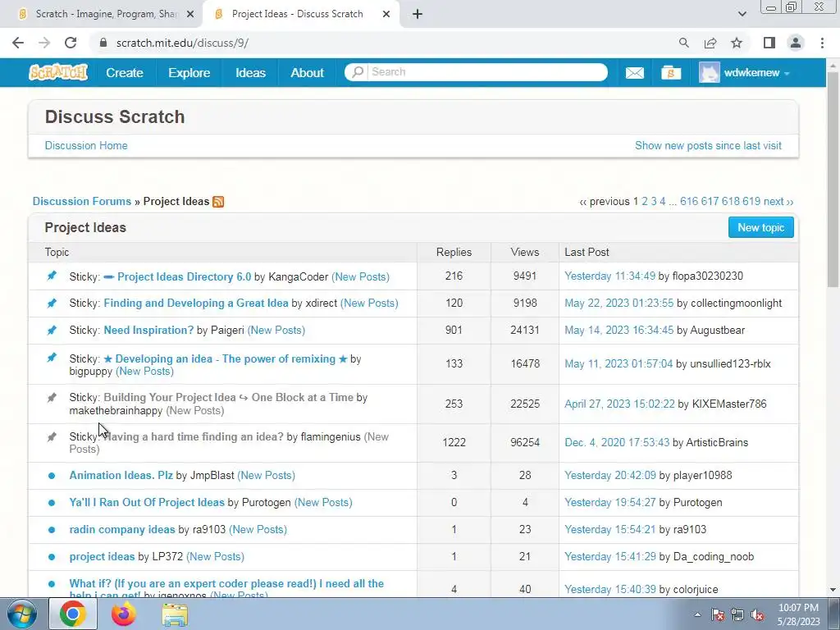The height and width of the screenshot is (630, 840).
Task: Go to page 2 of topics
Action: point(645,202)
